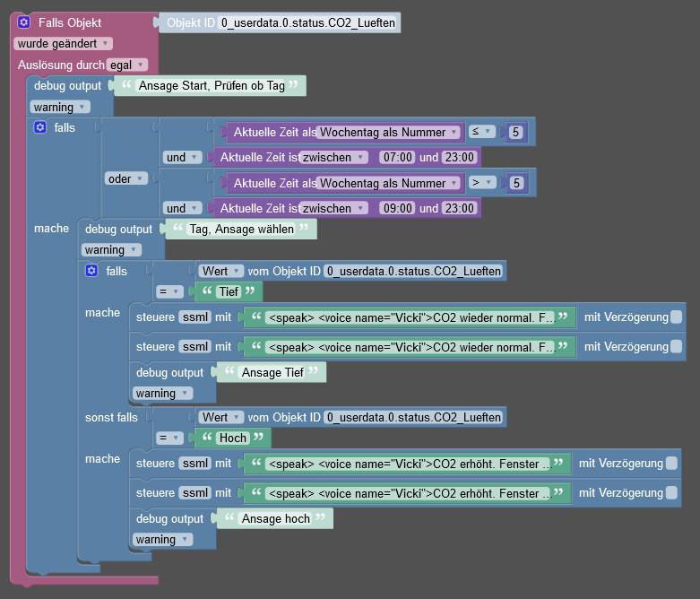
Task: Edit Objekt ID field in trigger block
Action: point(308,22)
